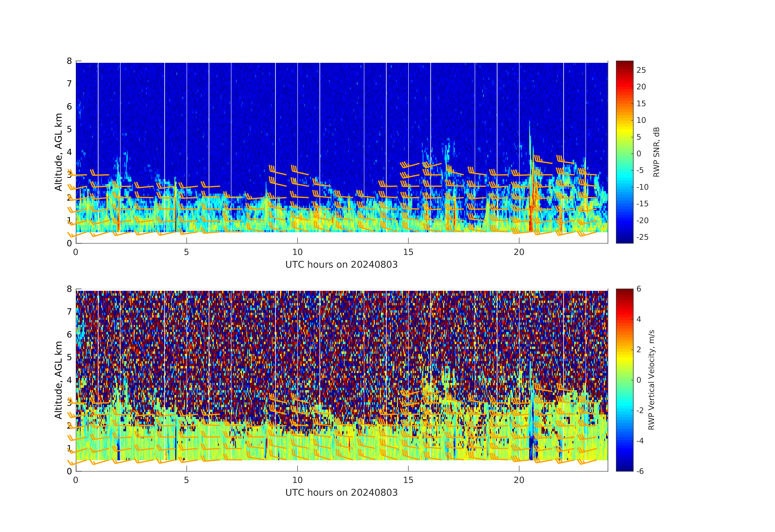Image resolution: width=775 pixels, height=532 pixels.
Task: Click the '-25' tick on SNR colorbar
Action: (x=642, y=237)
